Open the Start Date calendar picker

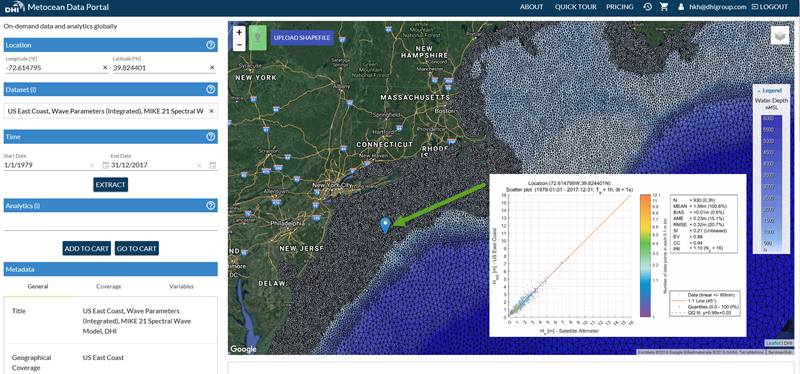tap(105, 165)
